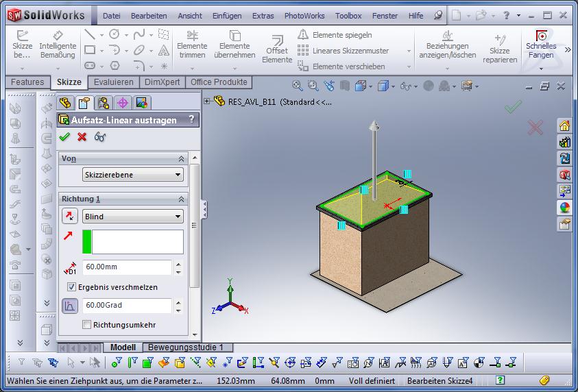Click Offset Elemente tool
Screen dimensions: 578x392
(x=277, y=49)
